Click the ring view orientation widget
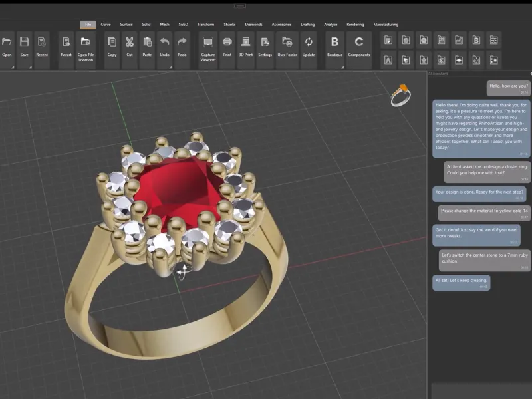532x399 pixels. point(401,96)
